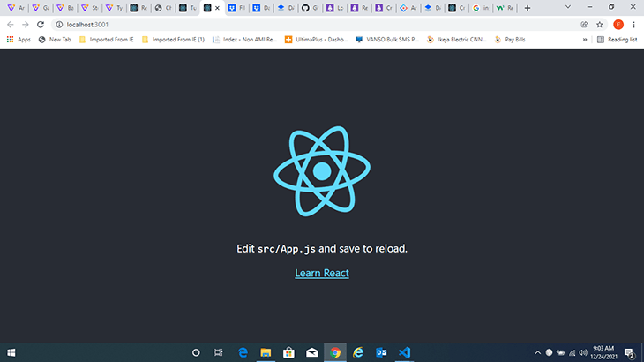Screen dimensions: 644x362
Task: Open the tab search dropdown arrow
Action: coord(568,7)
